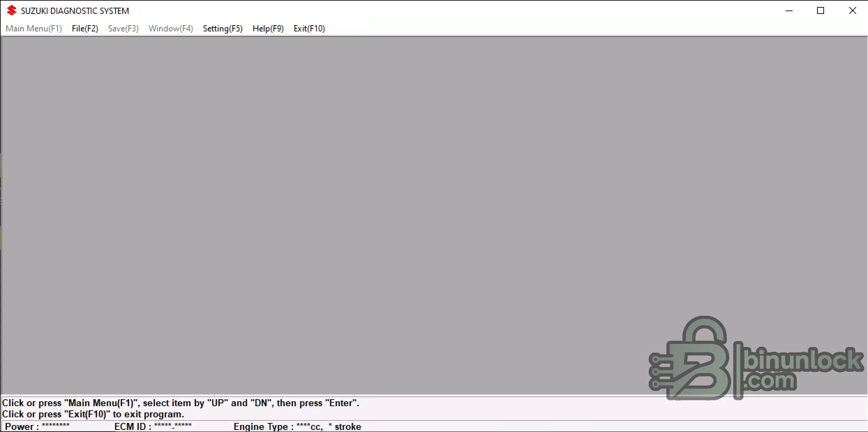Maximize the Suzuki Diagnostic System window
This screenshot has width=868, height=432.
821,11
